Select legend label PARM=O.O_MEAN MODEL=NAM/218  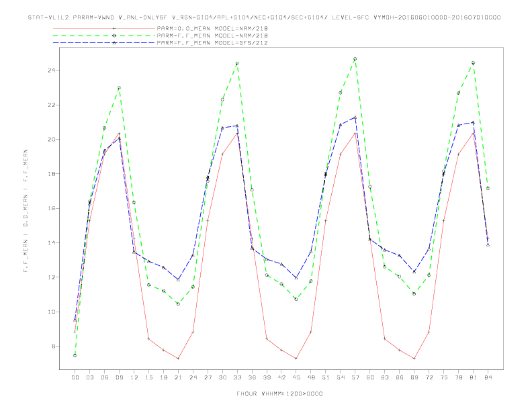pos(212,28)
